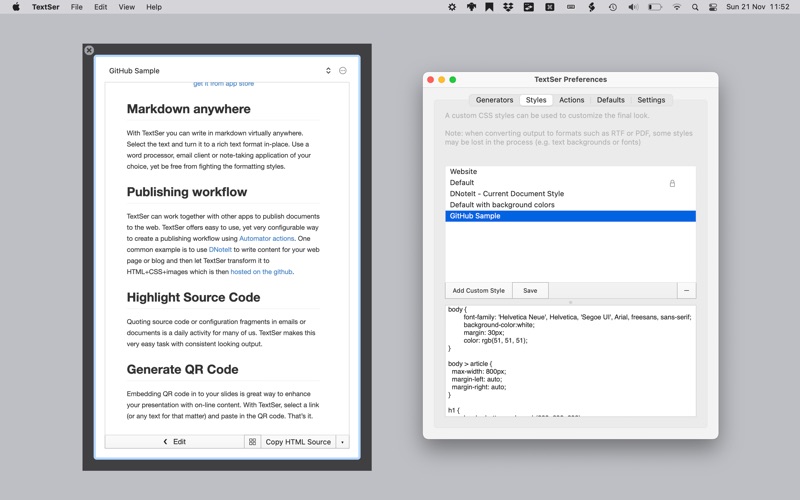Click the Add Custom Style button
Image resolution: width=800 pixels, height=500 pixels.
click(478, 291)
